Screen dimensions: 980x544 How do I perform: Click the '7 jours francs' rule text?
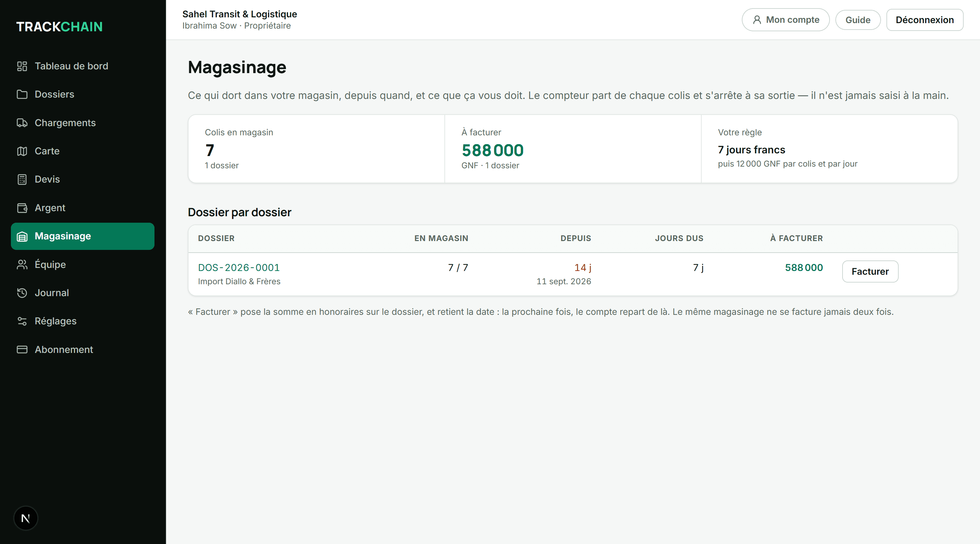tap(751, 150)
